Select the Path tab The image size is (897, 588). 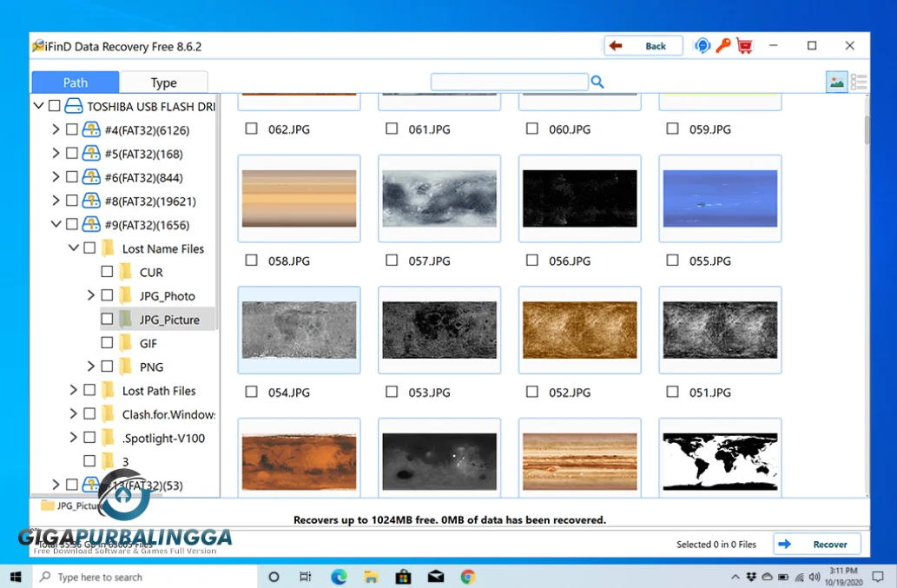tap(75, 82)
